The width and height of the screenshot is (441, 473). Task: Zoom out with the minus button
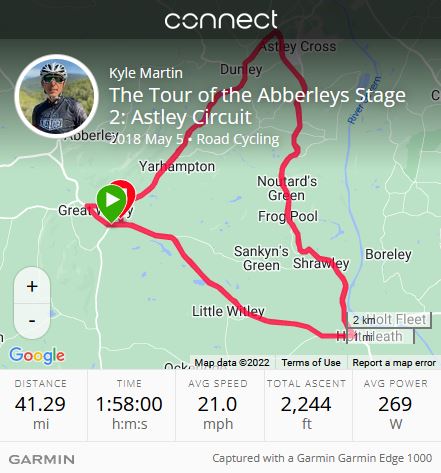pyautogui.click(x=32, y=321)
